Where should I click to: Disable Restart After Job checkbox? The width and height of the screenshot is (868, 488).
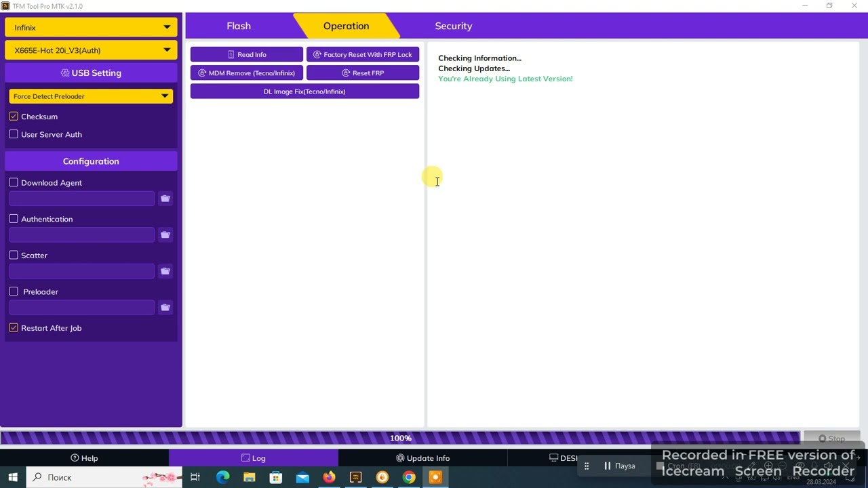14,328
